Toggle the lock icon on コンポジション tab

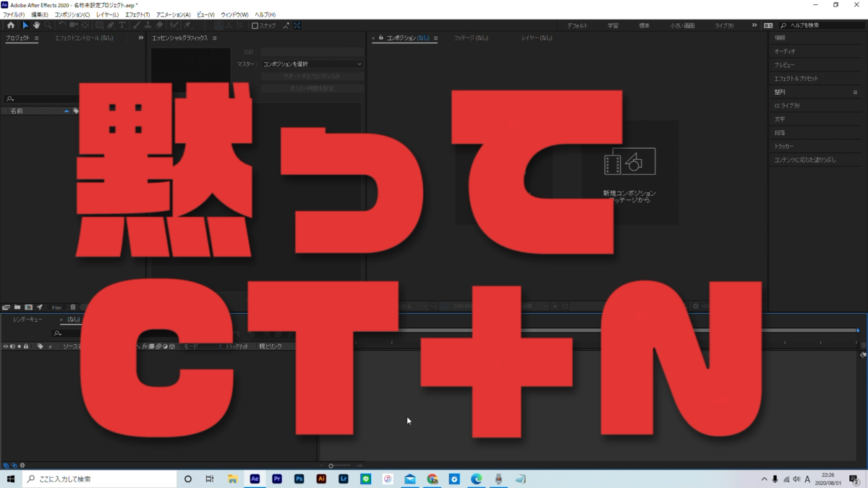point(381,38)
